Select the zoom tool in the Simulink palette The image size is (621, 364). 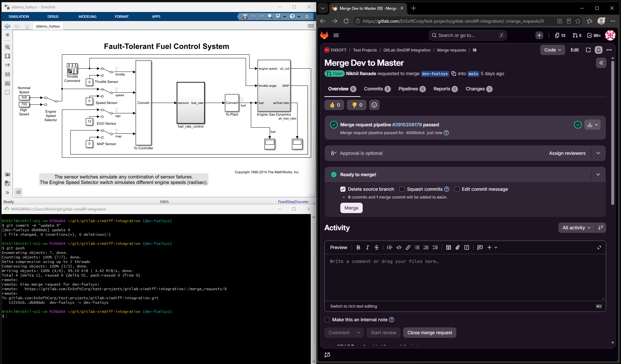pos(7,47)
